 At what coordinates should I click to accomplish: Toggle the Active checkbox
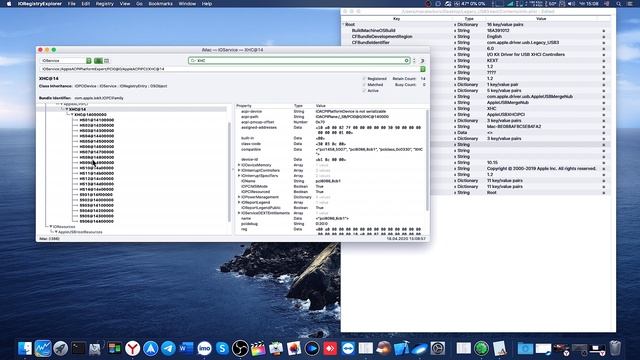pyautogui.click(x=364, y=91)
